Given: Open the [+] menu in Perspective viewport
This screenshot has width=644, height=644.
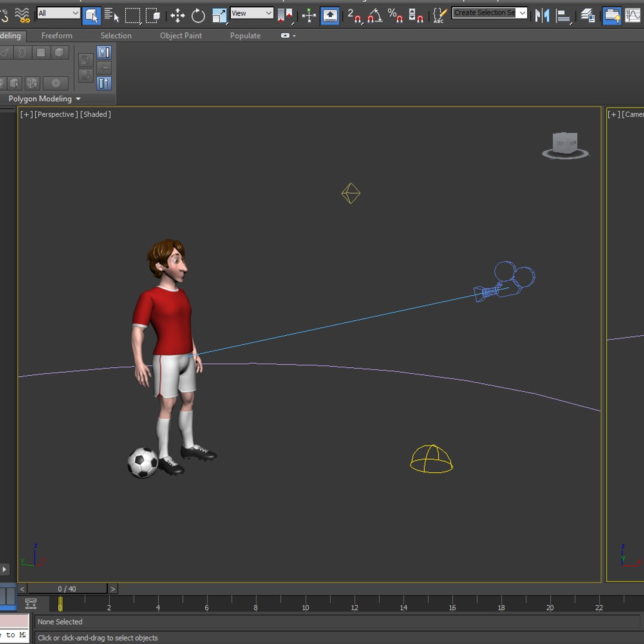Looking at the screenshot, I should click(x=26, y=114).
